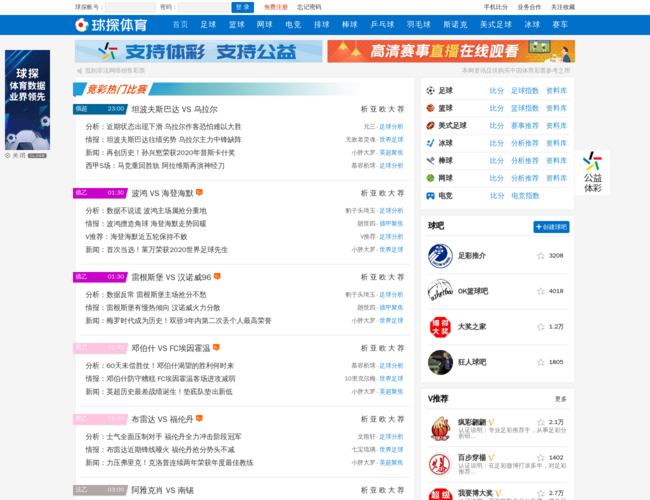Open the 冰球 hockey icon
Image resolution: width=650 pixels, height=500 pixels.
click(430, 143)
